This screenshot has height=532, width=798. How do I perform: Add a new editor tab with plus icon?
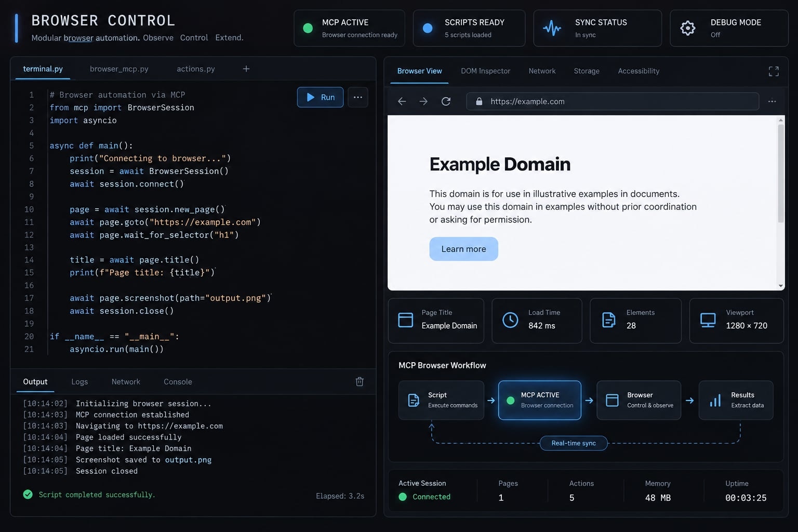tap(246, 69)
